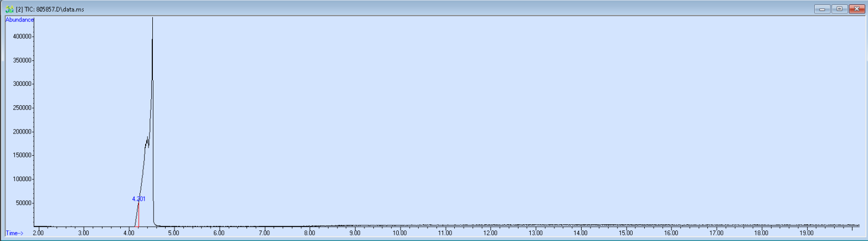Click the 13.00 time axis tick label

point(535,233)
